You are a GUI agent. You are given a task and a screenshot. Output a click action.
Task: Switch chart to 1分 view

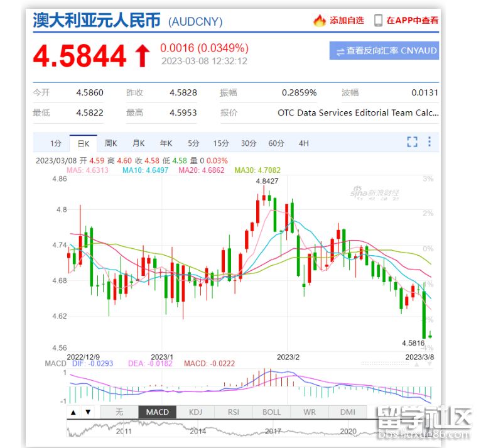click(x=57, y=143)
